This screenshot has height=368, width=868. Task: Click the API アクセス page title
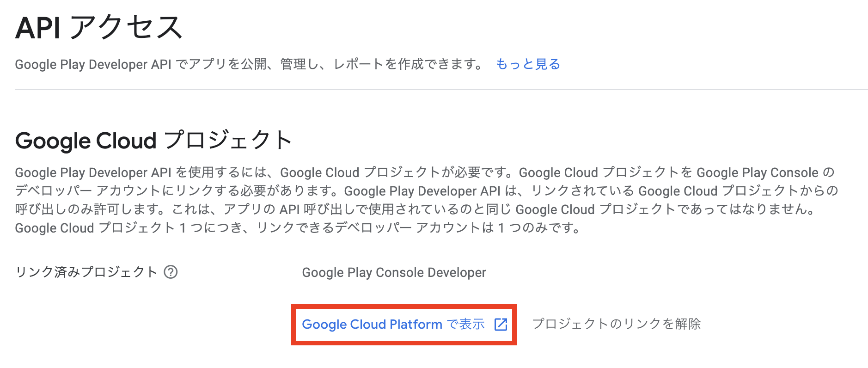(x=99, y=27)
